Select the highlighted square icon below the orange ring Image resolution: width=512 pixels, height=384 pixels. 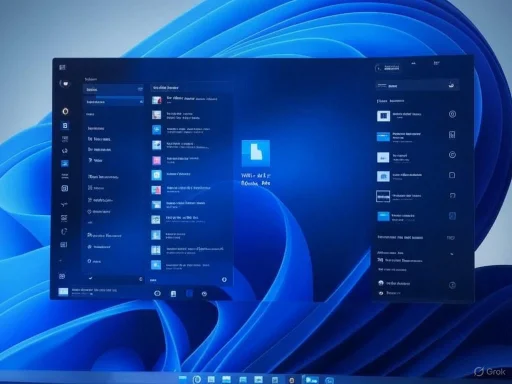click(x=65, y=126)
